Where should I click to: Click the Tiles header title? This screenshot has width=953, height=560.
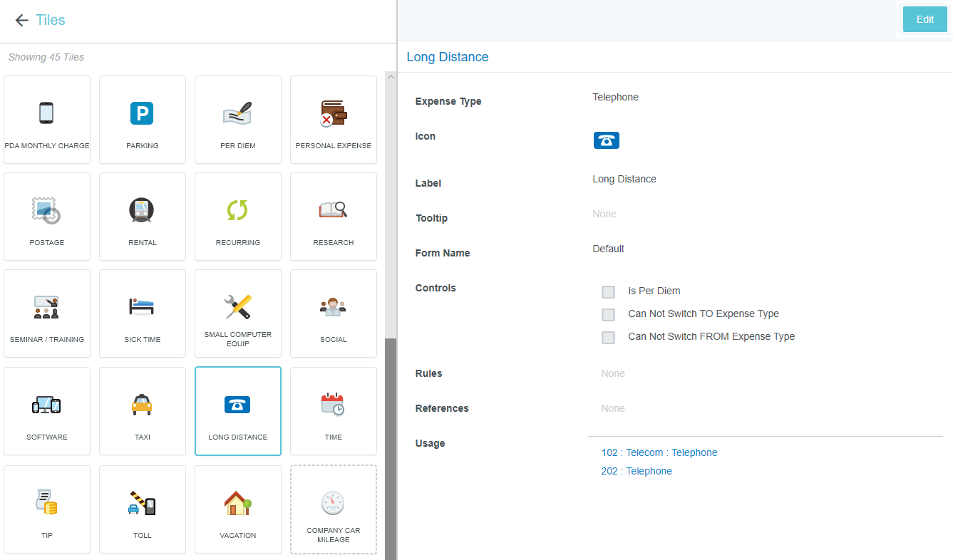[x=51, y=20]
